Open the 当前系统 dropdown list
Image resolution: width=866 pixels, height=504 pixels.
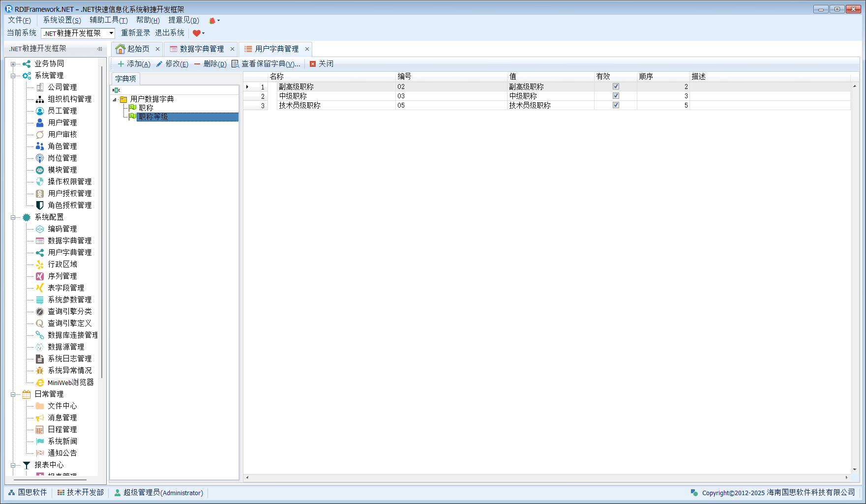pyautogui.click(x=111, y=33)
